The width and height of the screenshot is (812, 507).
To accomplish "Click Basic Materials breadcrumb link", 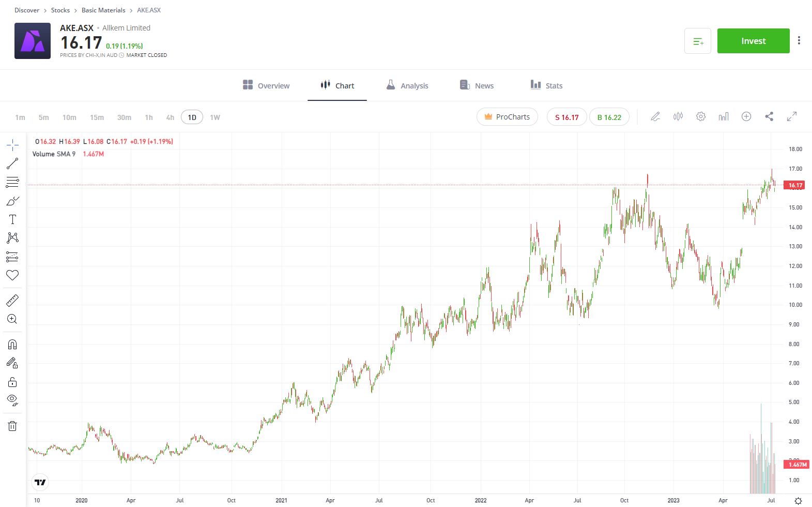I will click(103, 10).
